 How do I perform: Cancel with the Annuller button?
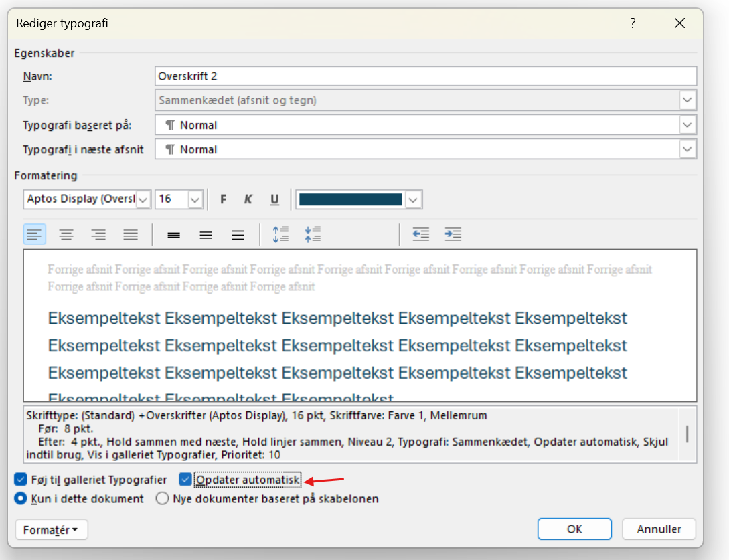click(659, 529)
